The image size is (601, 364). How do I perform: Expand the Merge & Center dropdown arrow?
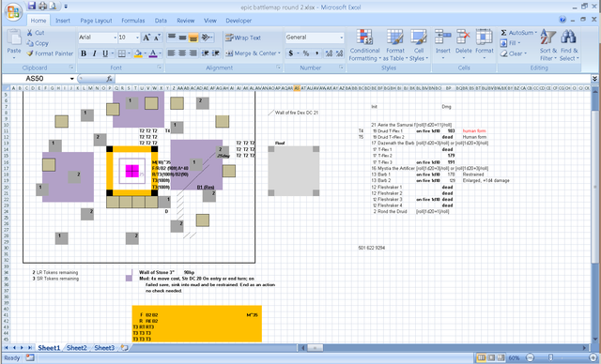click(280, 53)
